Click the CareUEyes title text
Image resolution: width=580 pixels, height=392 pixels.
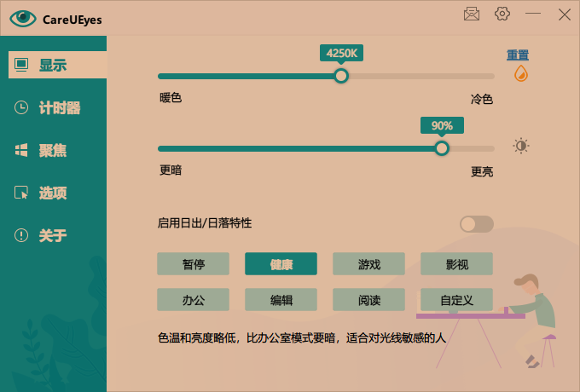72,20
